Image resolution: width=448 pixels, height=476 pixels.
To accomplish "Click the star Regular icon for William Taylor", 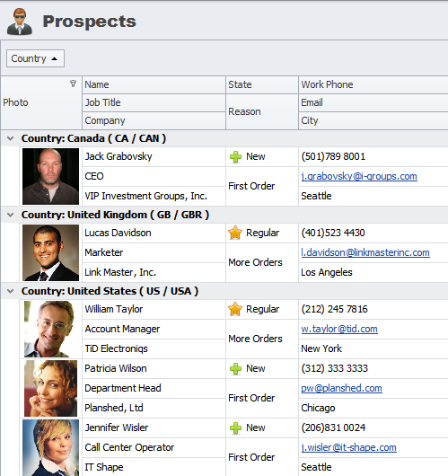I will tap(235, 309).
